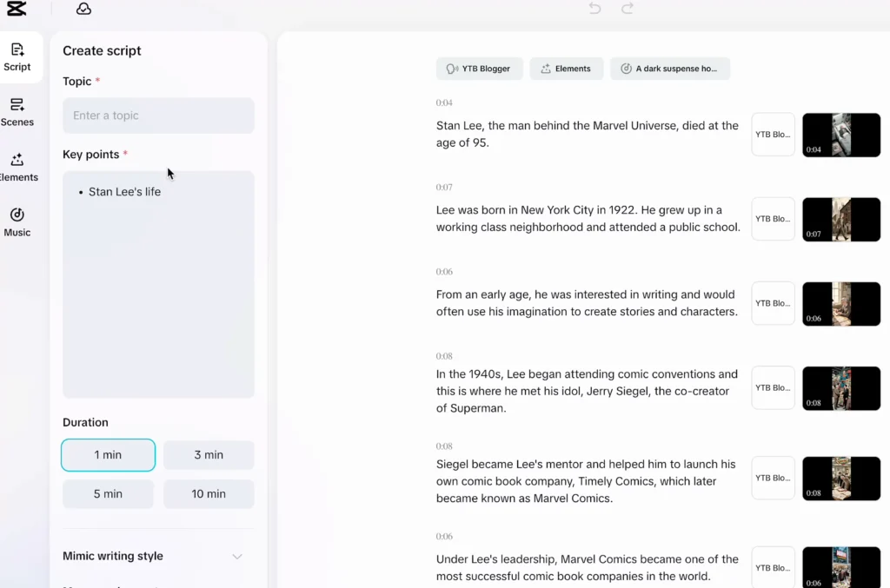Screen dimensions: 890x588
Task: Click the redo arrow icon
Action: coord(628,9)
